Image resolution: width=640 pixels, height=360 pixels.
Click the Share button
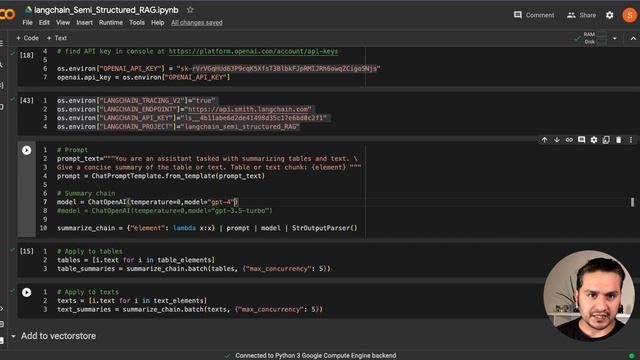[581, 15]
